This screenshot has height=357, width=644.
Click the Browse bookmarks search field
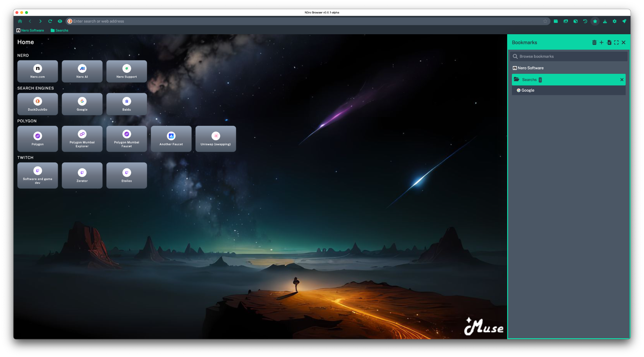[570, 56]
